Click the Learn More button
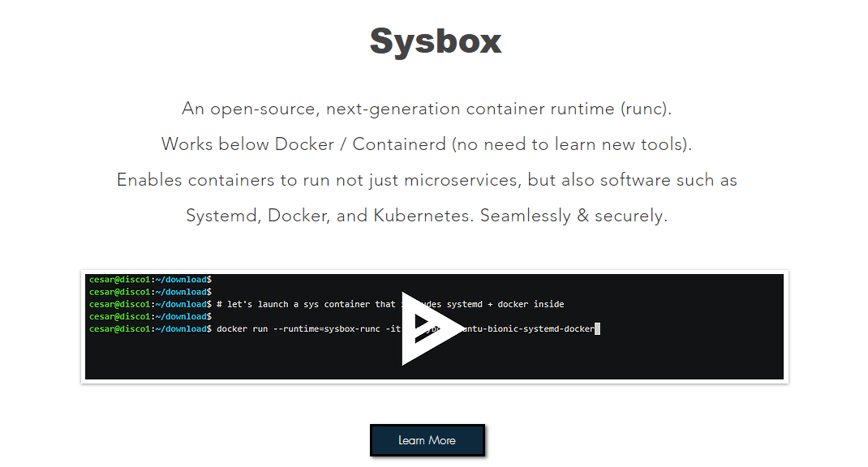 [427, 440]
